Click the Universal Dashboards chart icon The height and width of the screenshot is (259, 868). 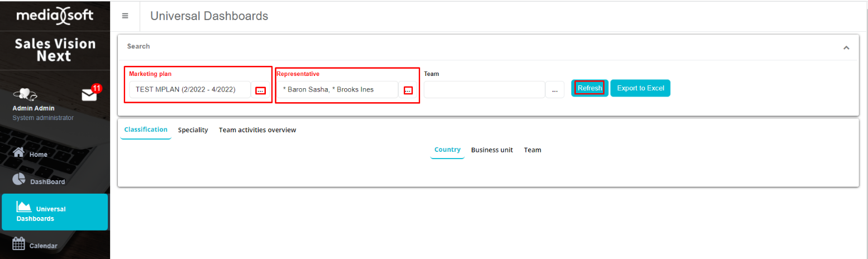(x=23, y=207)
